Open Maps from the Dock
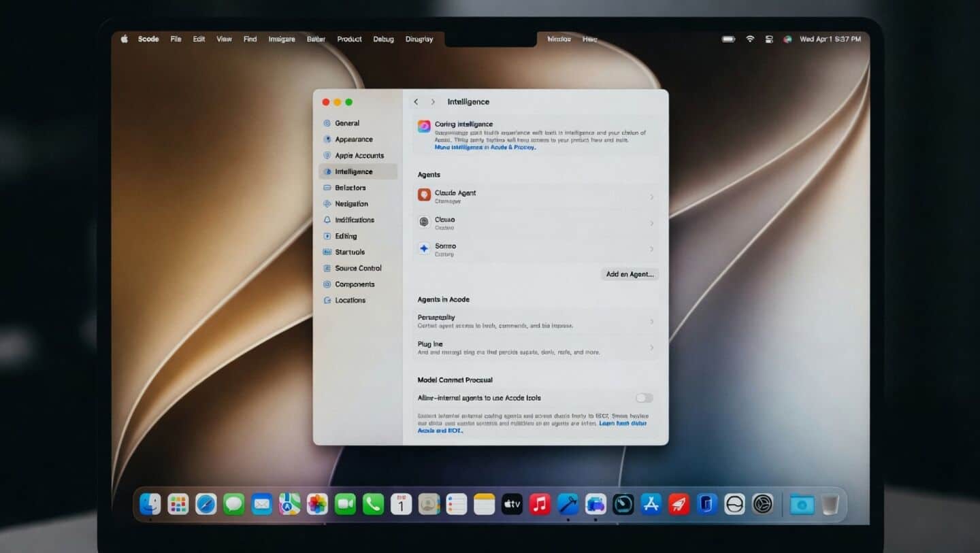Viewport: 980px width, 553px height. (x=290, y=504)
